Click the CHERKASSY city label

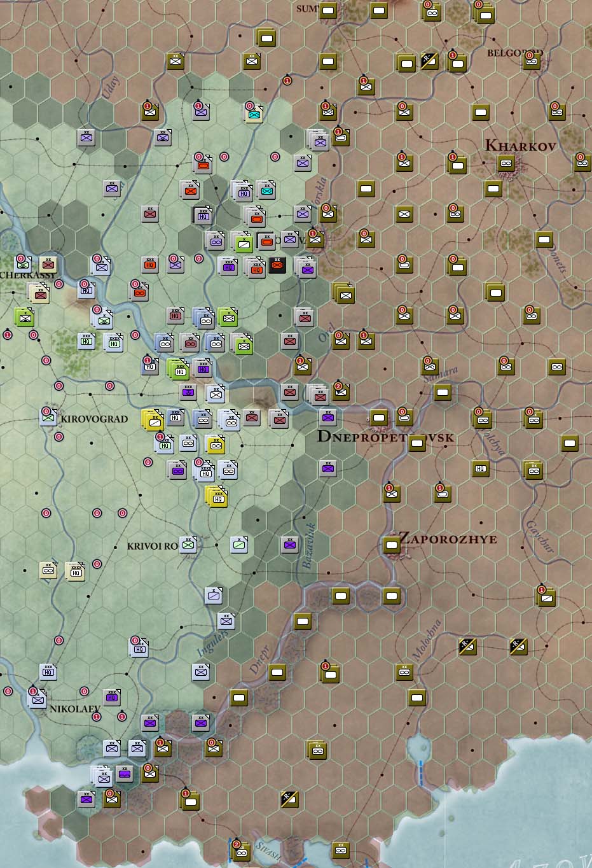click(27, 275)
